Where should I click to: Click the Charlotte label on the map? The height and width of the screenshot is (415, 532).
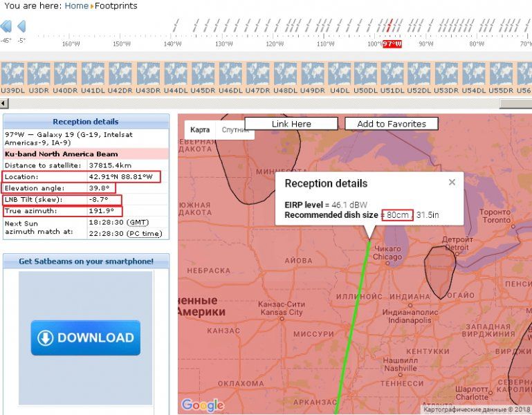click(x=472, y=397)
